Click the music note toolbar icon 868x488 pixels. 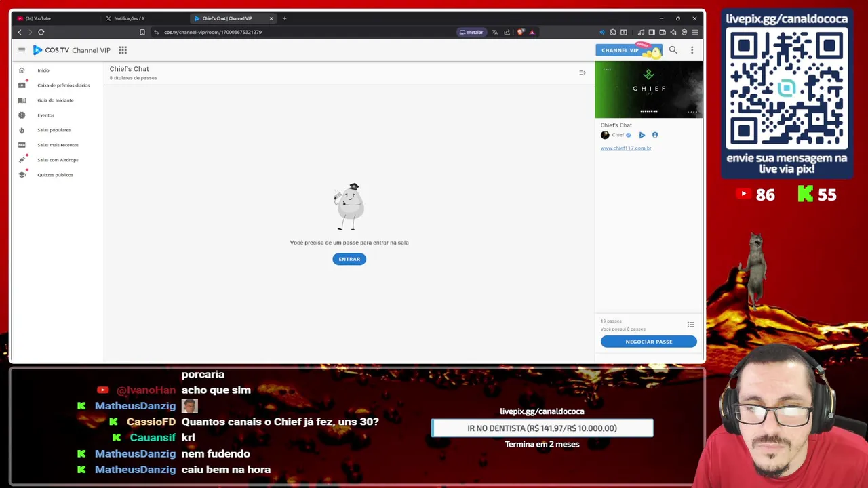[x=641, y=32]
